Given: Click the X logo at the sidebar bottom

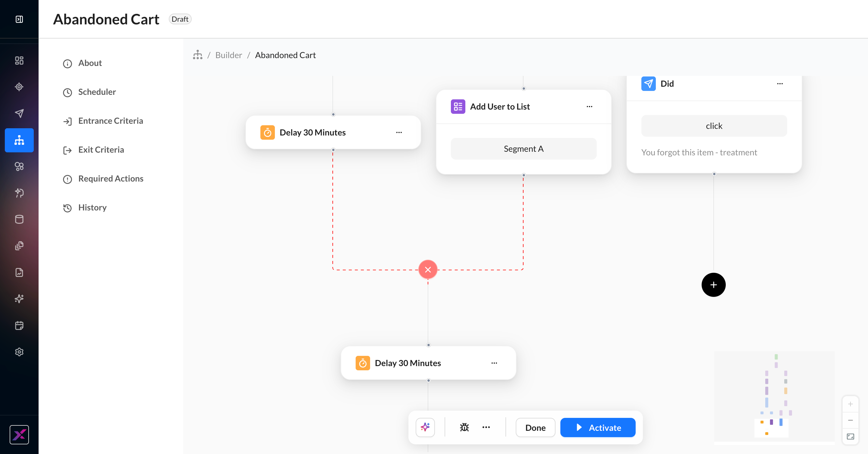Looking at the screenshot, I should 19,435.
